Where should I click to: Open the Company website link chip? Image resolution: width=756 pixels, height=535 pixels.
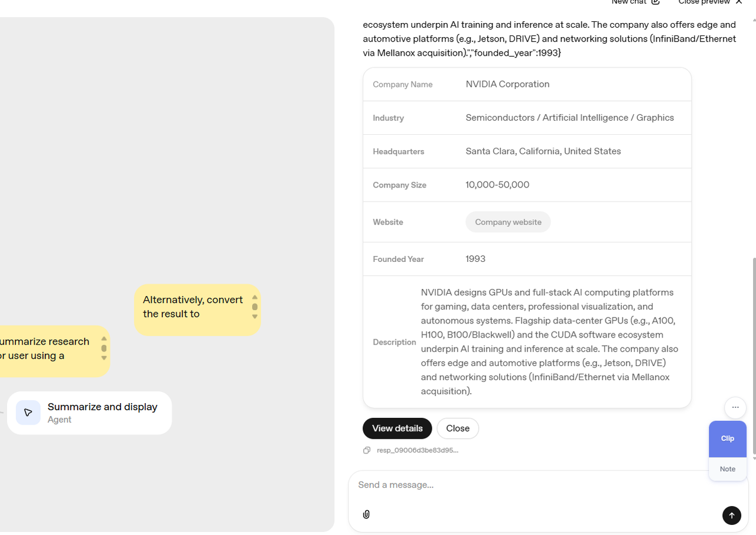click(x=508, y=222)
